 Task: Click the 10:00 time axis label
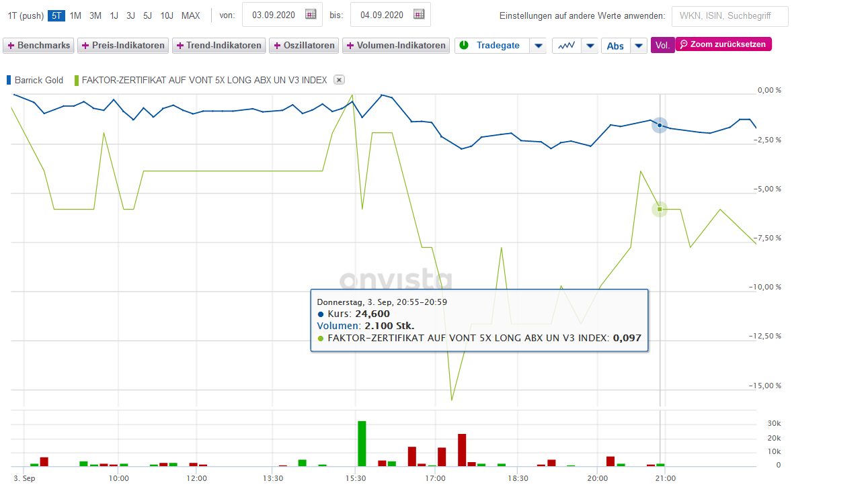click(x=119, y=478)
